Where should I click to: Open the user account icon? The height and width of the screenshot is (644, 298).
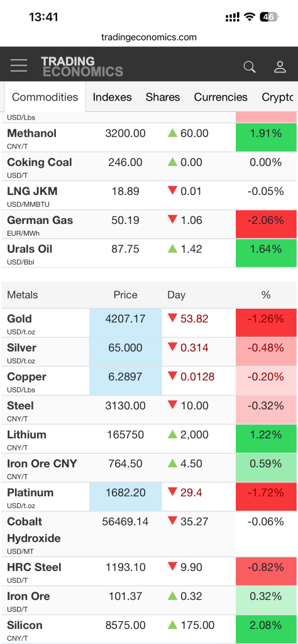pos(280,67)
